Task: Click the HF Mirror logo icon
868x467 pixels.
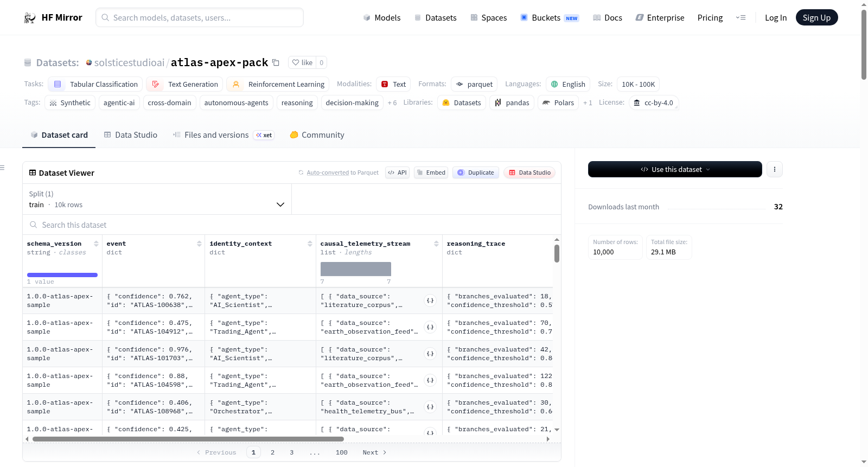Action: [x=30, y=18]
